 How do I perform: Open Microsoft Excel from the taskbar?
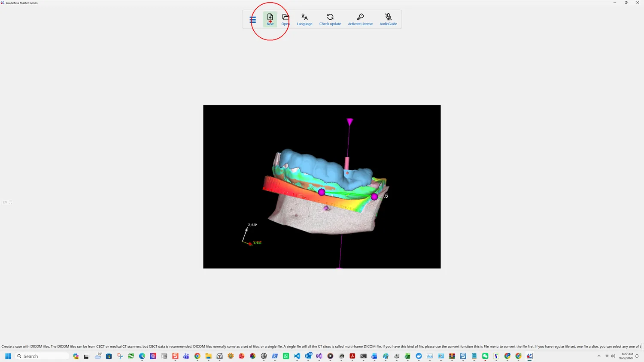tap(407, 356)
